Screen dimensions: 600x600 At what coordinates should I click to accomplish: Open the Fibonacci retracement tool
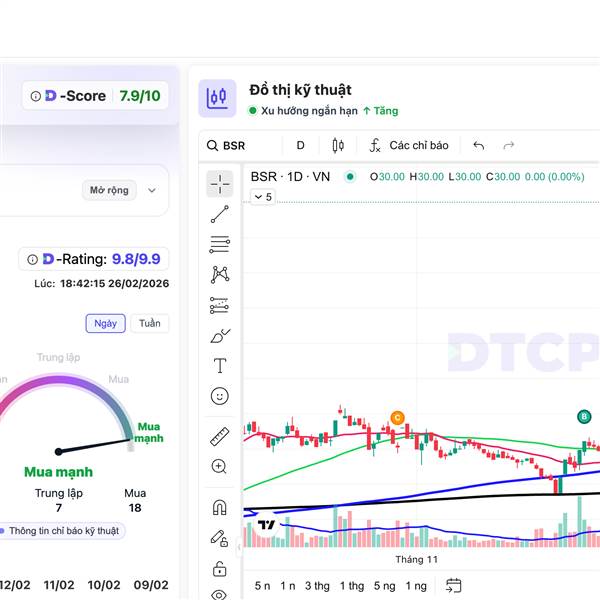(220, 245)
